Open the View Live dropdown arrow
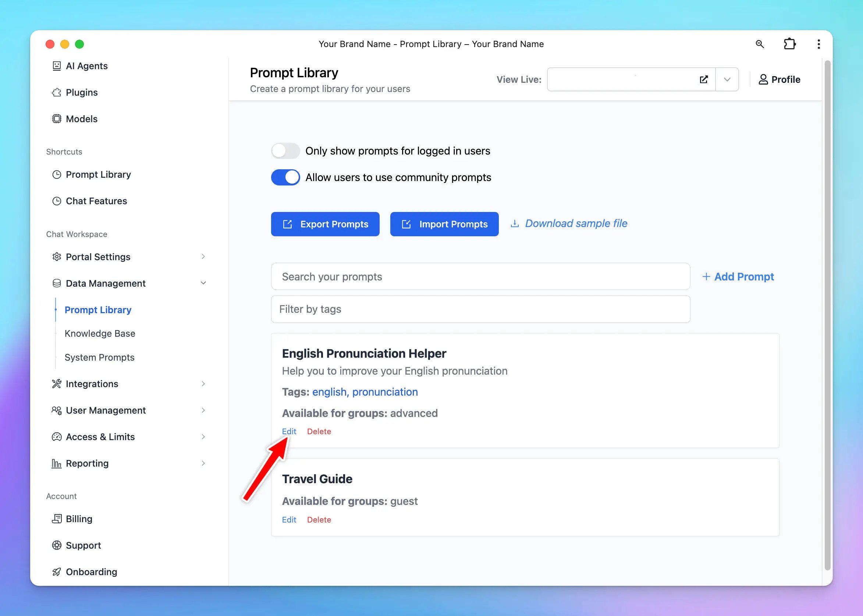The image size is (863, 616). point(727,79)
